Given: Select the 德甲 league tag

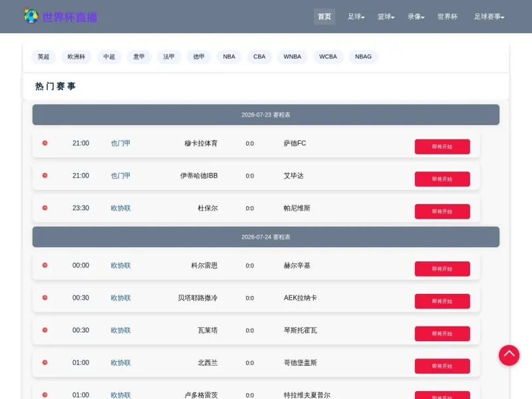Looking at the screenshot, I should click(199, 57).
